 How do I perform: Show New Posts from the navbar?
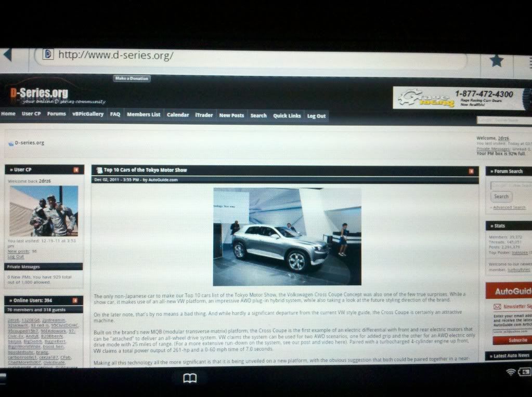[x=231, y=115]
